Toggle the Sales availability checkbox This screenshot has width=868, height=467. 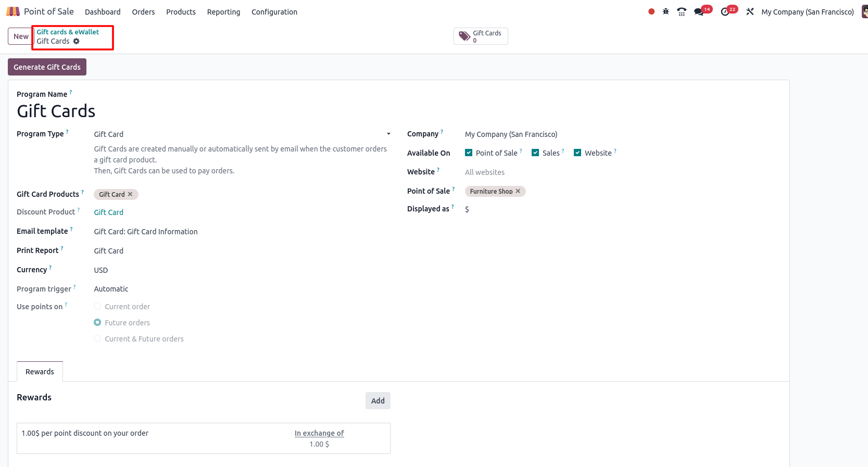pyautogui.click(x=535, y=153)
